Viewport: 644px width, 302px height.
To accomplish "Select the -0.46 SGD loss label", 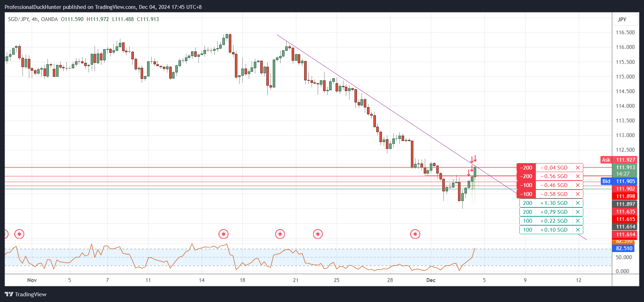I will [x=554, y=185].
